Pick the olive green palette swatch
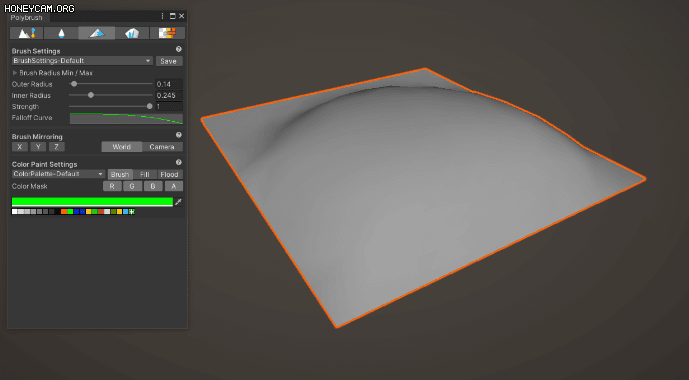 (x=113, y=212)
